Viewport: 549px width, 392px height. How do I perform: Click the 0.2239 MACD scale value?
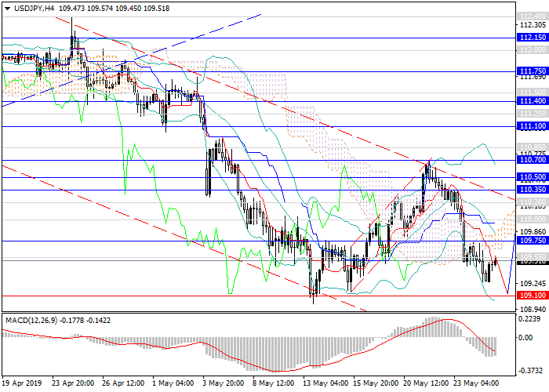[532, 319]
